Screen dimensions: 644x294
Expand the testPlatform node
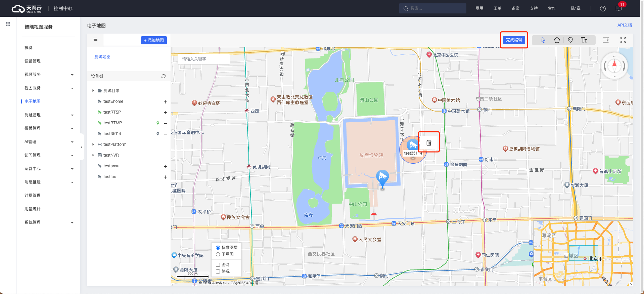[x=93, y=144]
